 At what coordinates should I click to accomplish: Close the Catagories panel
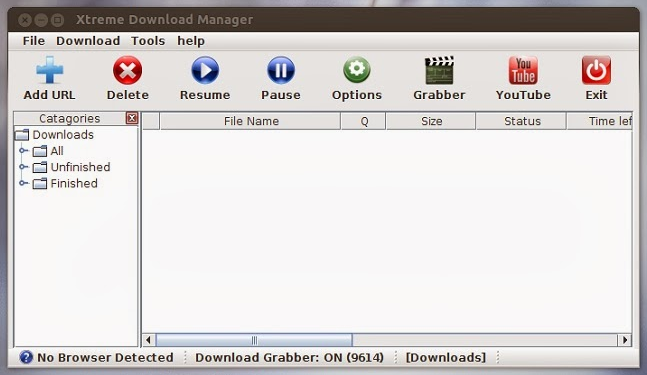click(x=132, y=118)
